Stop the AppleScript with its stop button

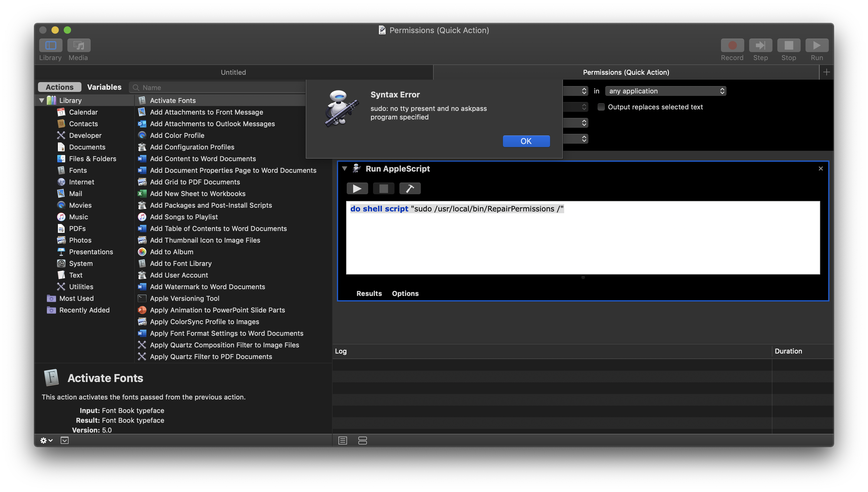coord(383,188)
